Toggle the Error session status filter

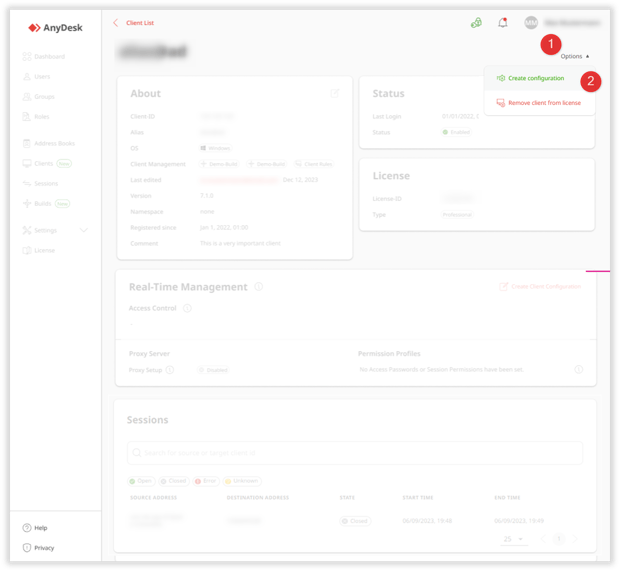click(207, 481)
